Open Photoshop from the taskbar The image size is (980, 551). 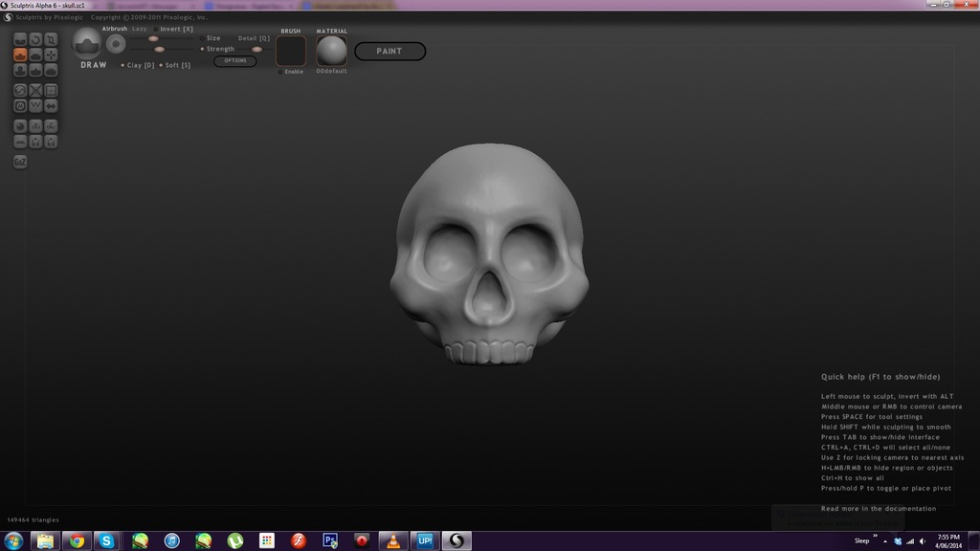click(x=330, y=541)
